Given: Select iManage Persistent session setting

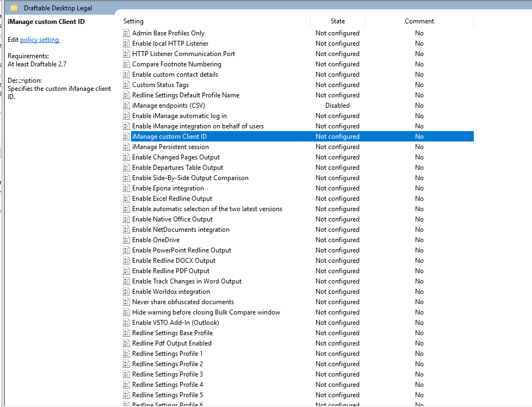Looking at the screenshot, I should coord(170,147).
